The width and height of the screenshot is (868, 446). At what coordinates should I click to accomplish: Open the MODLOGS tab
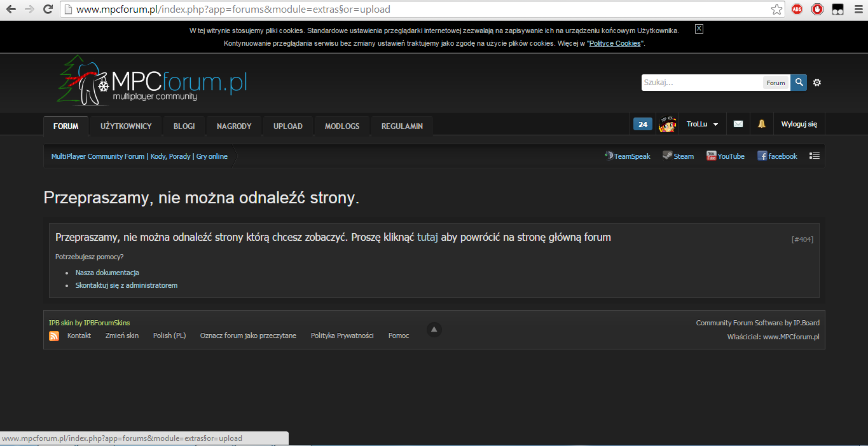point(342,126)
